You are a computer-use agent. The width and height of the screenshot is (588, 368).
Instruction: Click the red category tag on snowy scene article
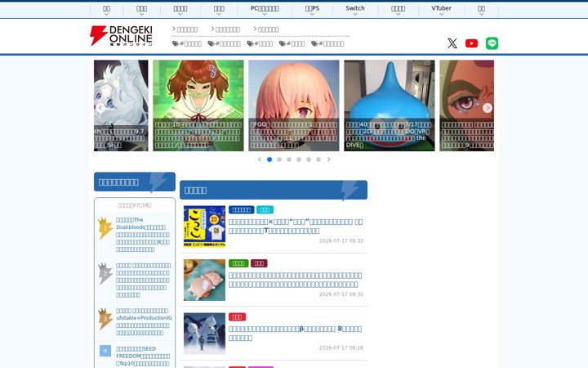pos(237,317)
